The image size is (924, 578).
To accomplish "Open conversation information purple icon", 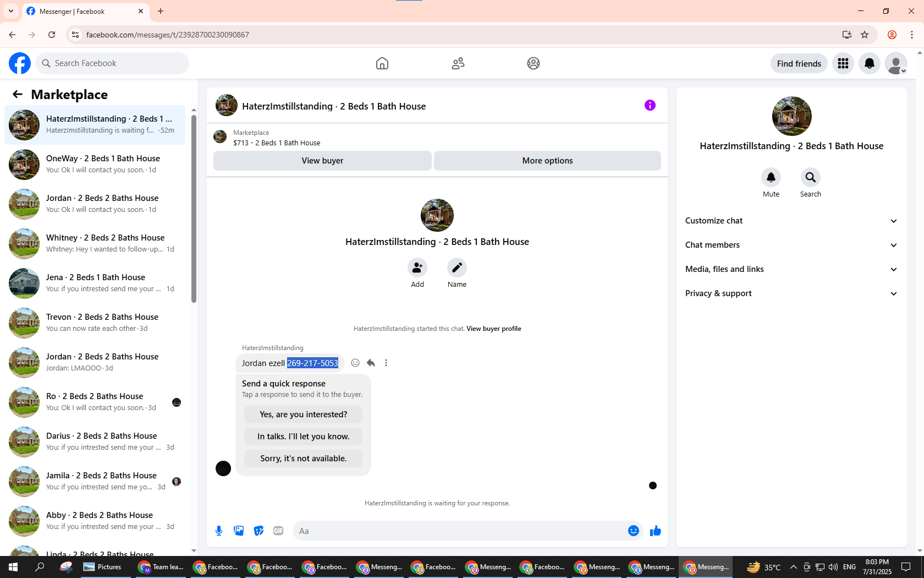I will tap(650, 105).
